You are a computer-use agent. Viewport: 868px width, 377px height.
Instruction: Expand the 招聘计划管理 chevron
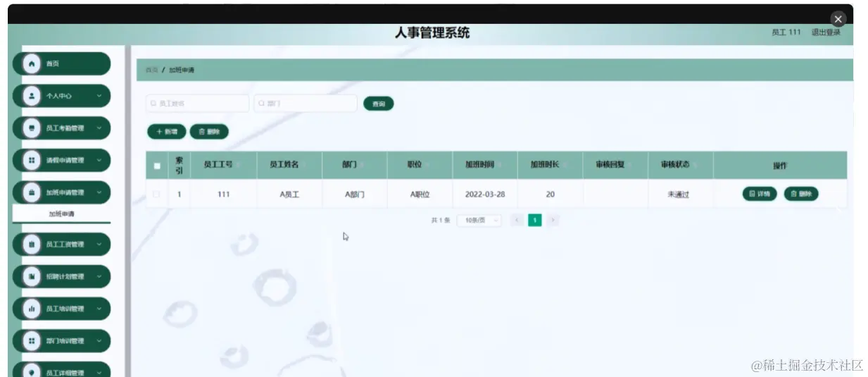(99, 276)
